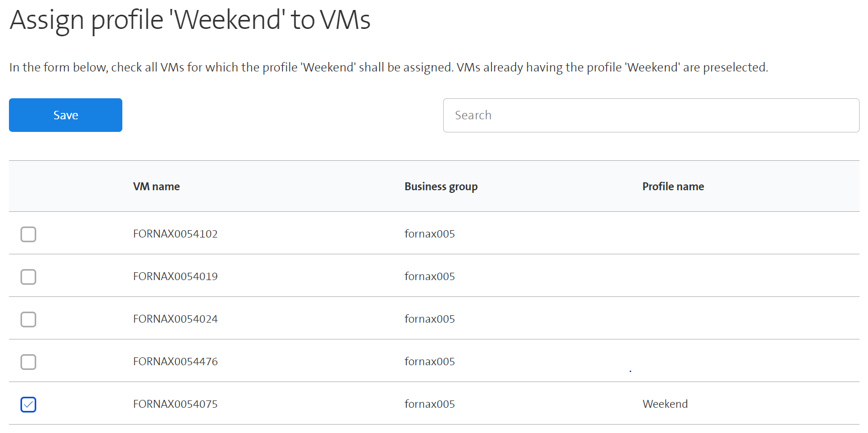This screenshot has height=433, width=868.
Task: Click the FORNAX0054476 VM name text
Action: tap(175, 362)
